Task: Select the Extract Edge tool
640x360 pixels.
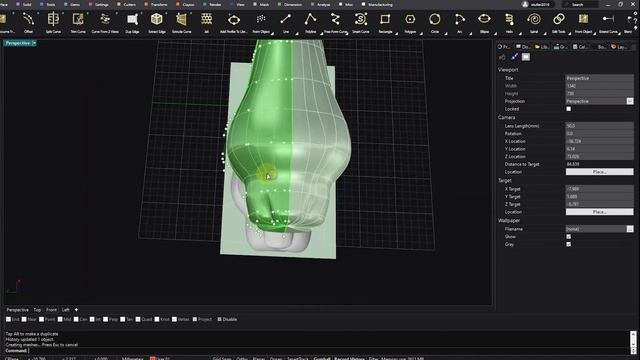Action: click(x=157, y=22)
